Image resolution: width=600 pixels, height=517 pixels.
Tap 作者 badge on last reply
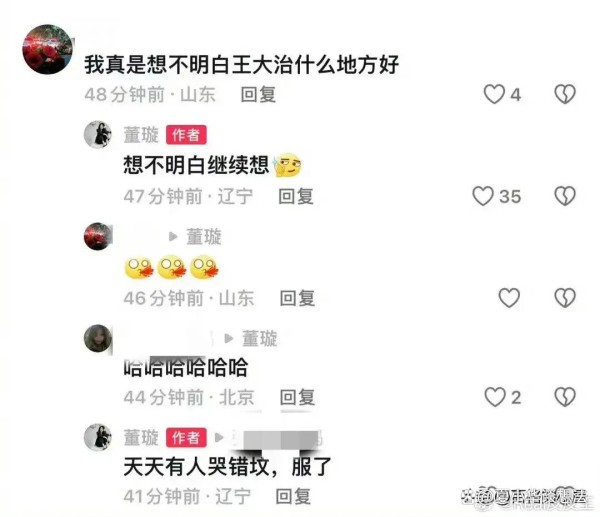[186, 437]
